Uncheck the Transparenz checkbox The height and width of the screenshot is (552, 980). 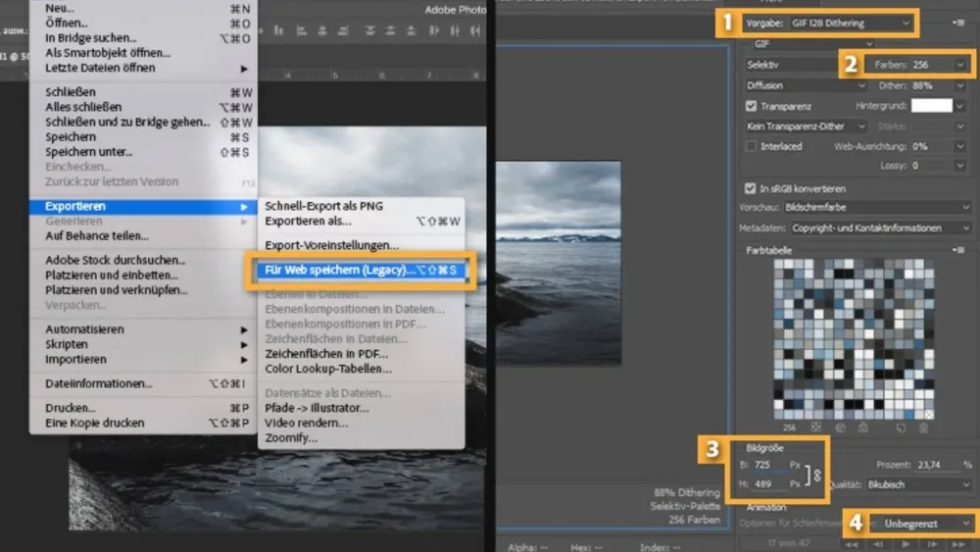tap(752, 106)
